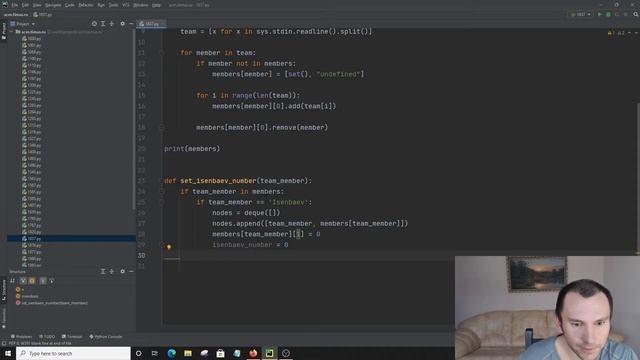Click the Stop process icon
The width and height of the screenshot is (640, 360).
point(625,14)
